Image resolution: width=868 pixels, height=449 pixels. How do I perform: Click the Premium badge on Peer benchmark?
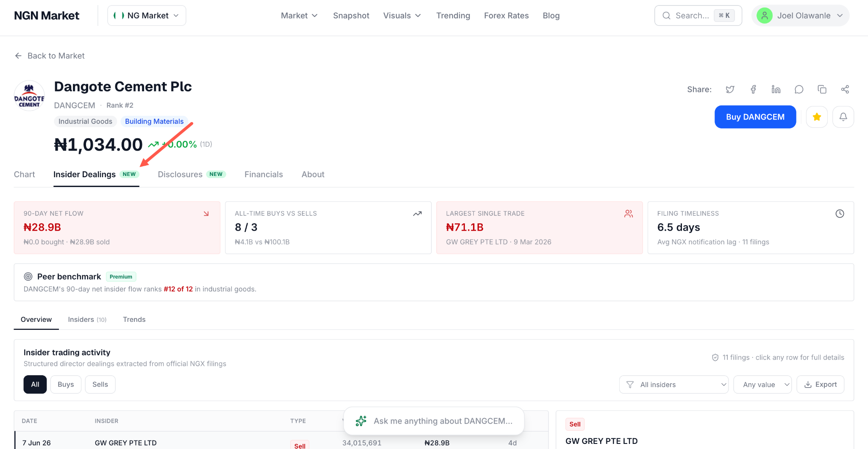point(121,277)
